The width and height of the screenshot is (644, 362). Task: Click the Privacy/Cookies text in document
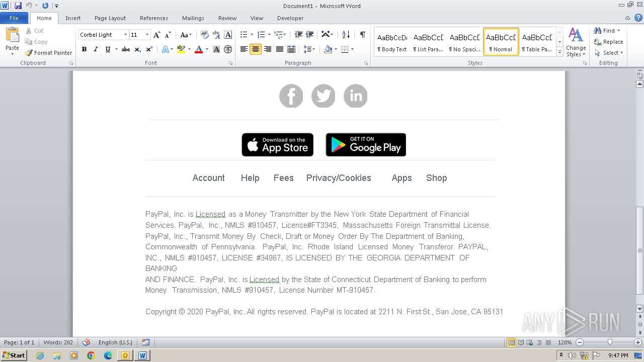[339, 178]
